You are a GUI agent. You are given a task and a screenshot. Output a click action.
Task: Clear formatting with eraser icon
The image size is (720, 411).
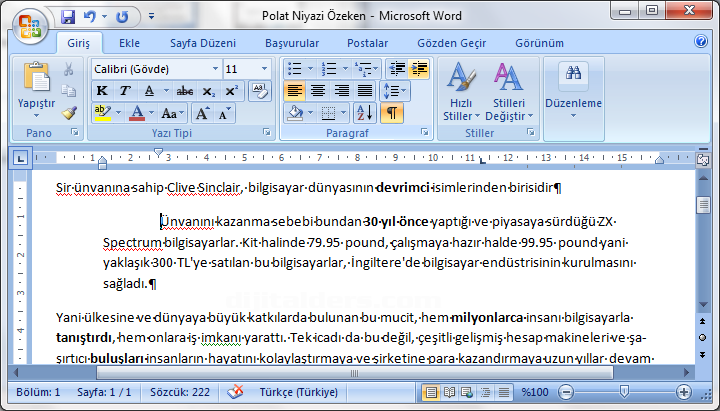pos(259,91)
